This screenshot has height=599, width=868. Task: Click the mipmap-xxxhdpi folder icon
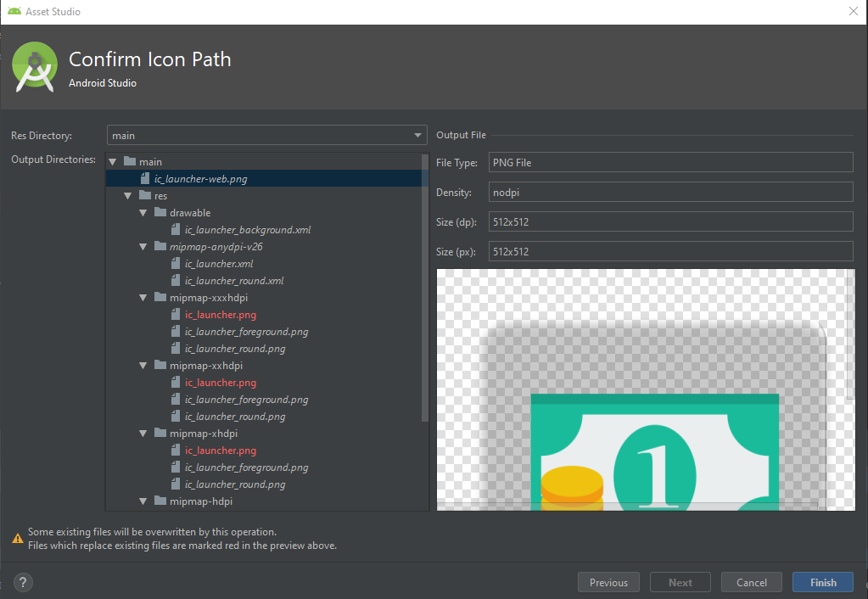[x=160, y=298]
